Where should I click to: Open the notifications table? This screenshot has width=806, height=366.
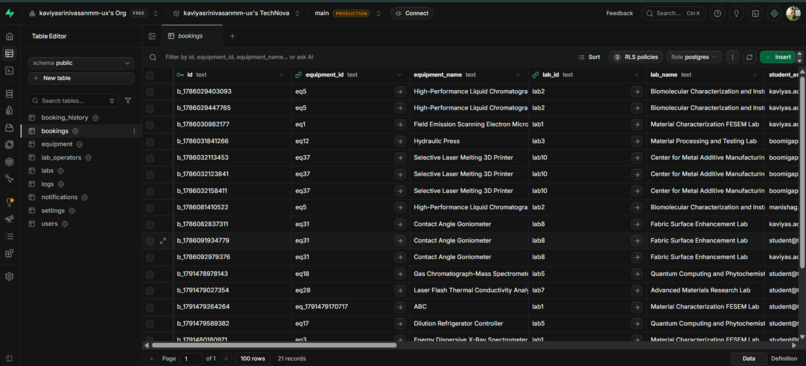point(60,197)
